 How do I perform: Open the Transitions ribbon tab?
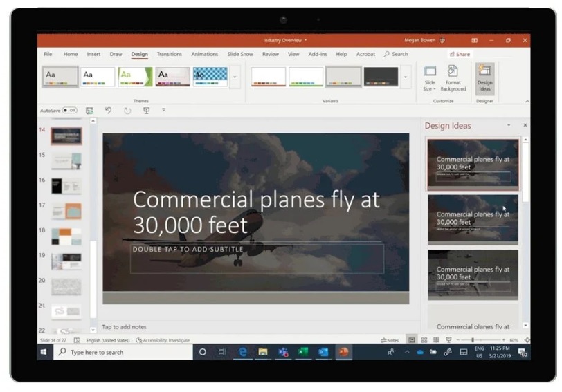(x=169, y=54)
